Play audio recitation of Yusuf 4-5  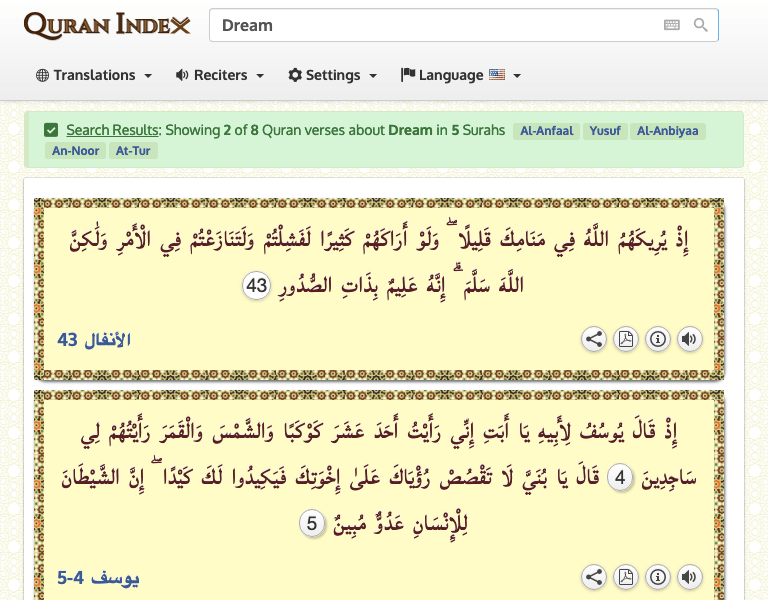click(689, 577)
